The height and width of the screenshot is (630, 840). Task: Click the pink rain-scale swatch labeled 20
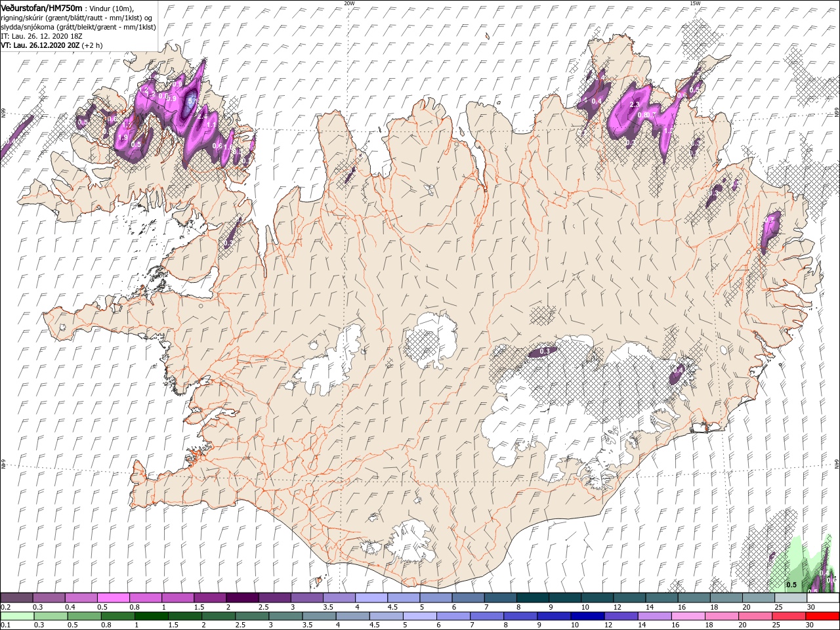757,616
